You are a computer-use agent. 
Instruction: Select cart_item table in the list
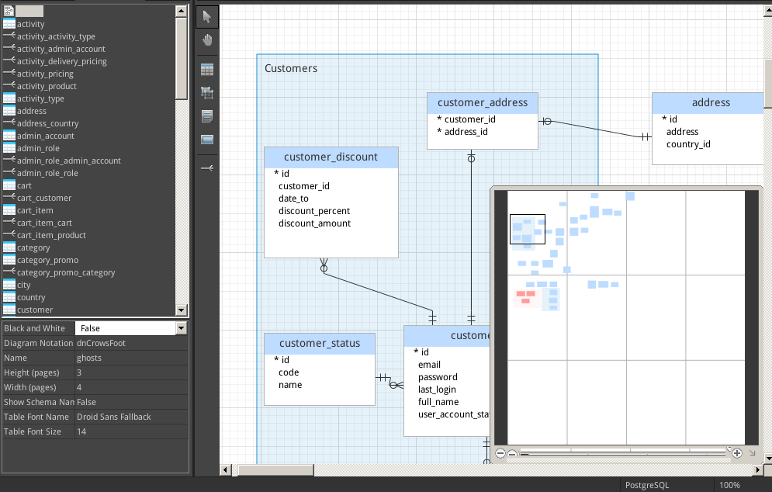pos(35,210)
